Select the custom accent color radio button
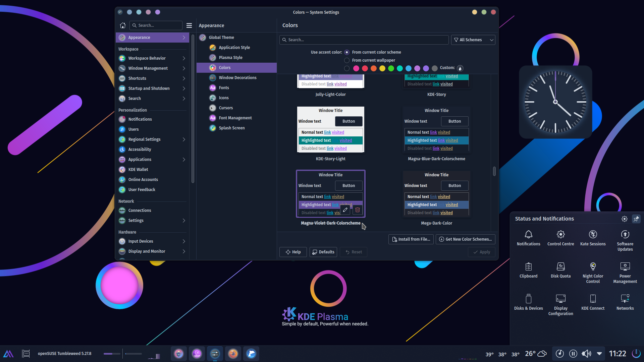This screenshot has height=362, width=644. (x=347, y=68)
